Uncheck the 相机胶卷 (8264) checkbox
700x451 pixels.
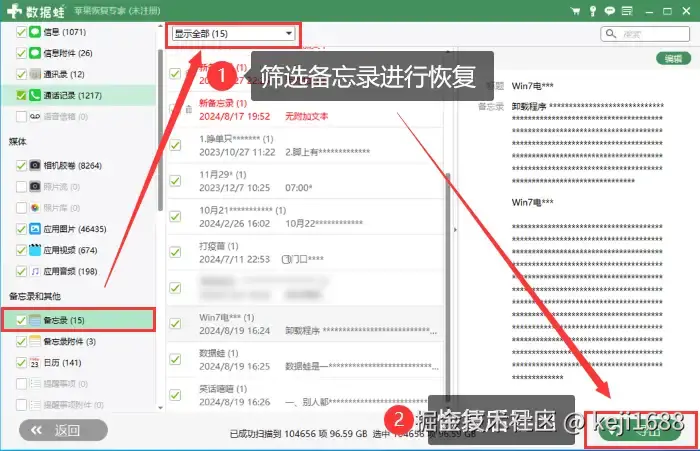click(21, 165)
